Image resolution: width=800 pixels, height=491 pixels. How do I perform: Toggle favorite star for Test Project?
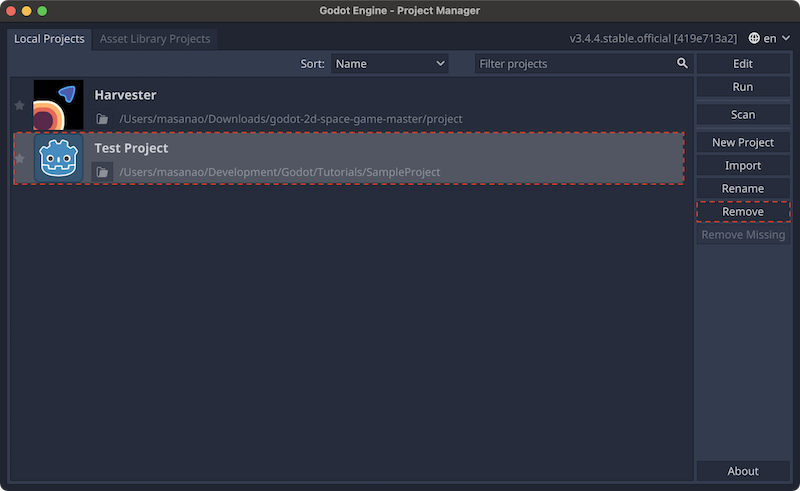point(19,158)
